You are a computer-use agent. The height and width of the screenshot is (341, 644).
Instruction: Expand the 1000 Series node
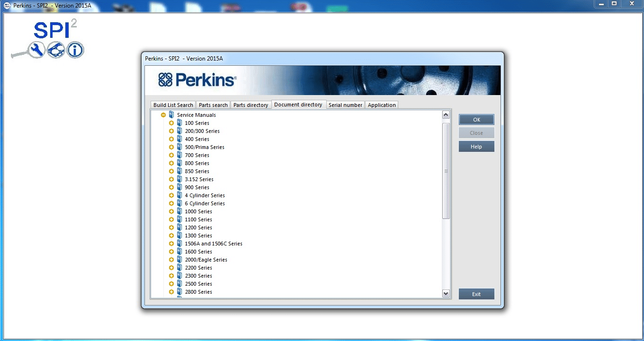[x=171, y=211]
